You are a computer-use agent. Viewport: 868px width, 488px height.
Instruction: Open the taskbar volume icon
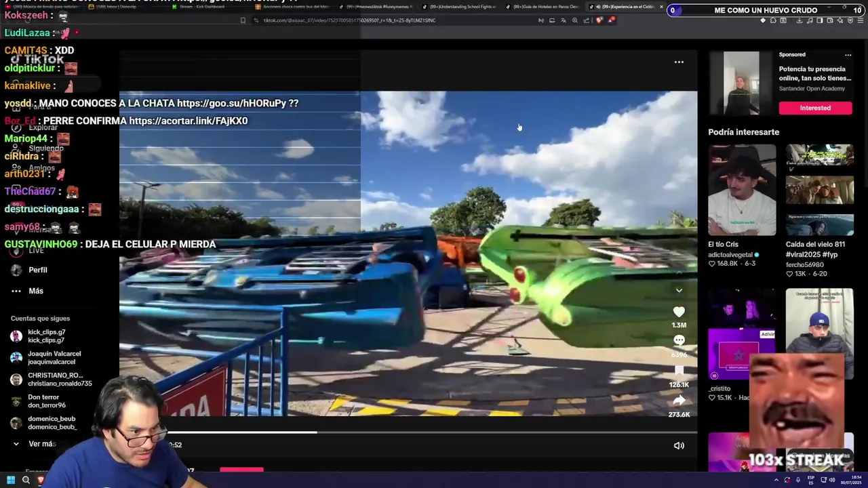[832, 480]
